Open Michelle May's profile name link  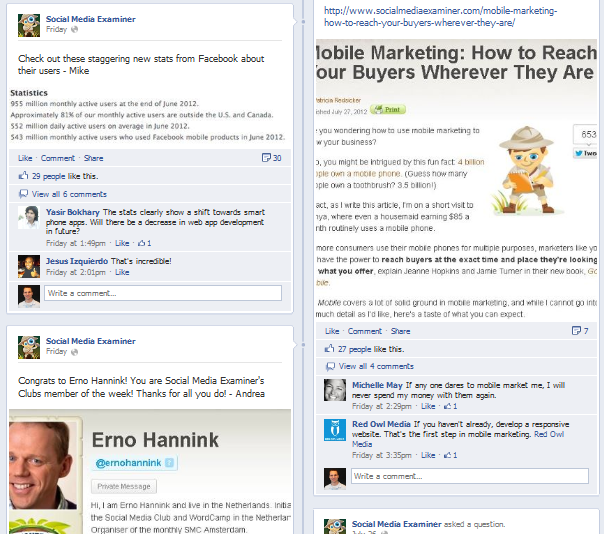point(377,385)
